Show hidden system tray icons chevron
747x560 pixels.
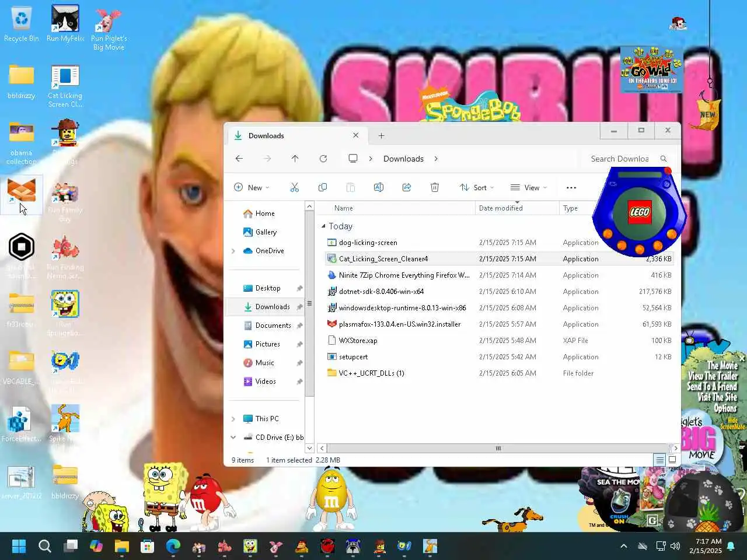pos(623,546)
